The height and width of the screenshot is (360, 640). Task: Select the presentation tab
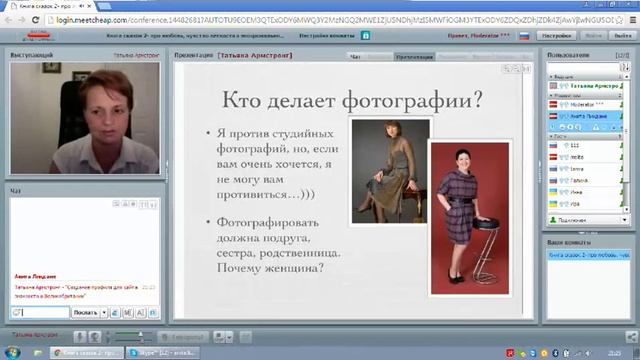point(414,57)
